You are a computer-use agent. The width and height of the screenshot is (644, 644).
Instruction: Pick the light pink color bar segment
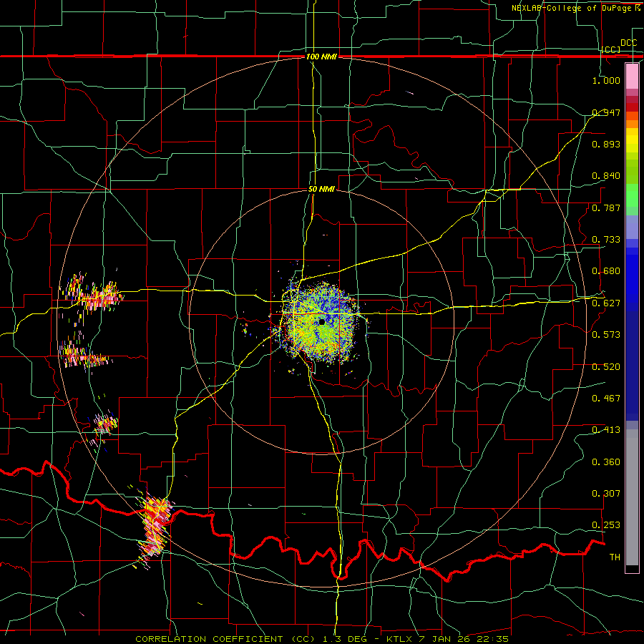click(632, 77)
